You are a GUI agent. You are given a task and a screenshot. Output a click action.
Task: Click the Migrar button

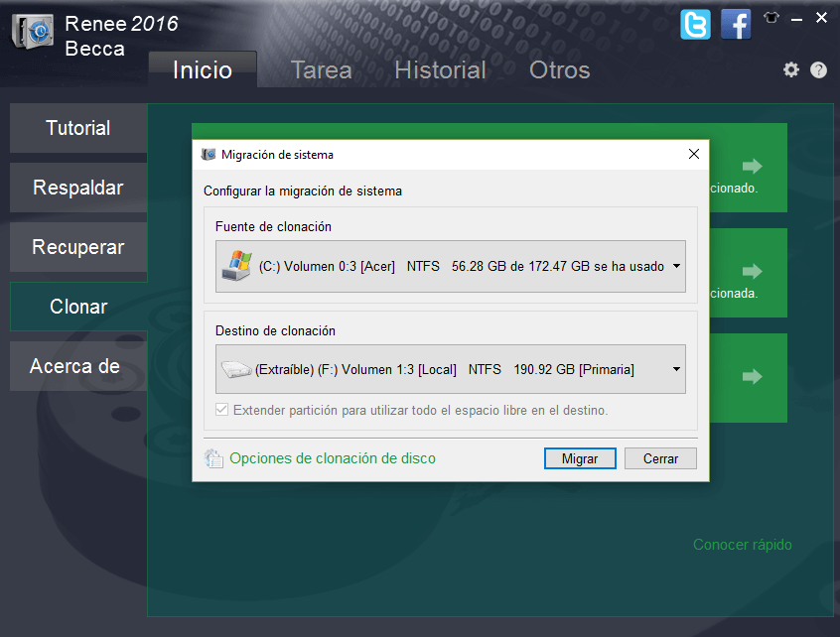coord(580,458)
